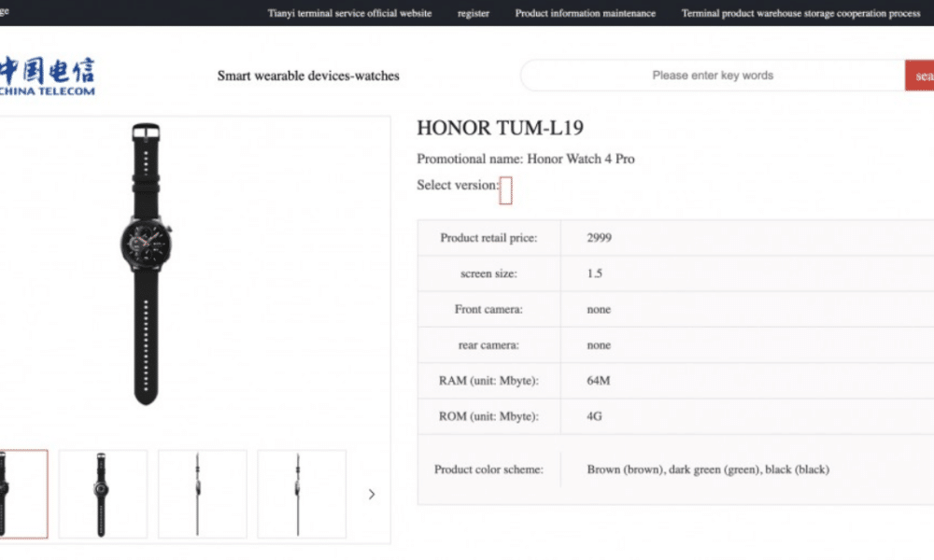
Task: Select the fourth watch side-view thumbnail
Action: 302,494
